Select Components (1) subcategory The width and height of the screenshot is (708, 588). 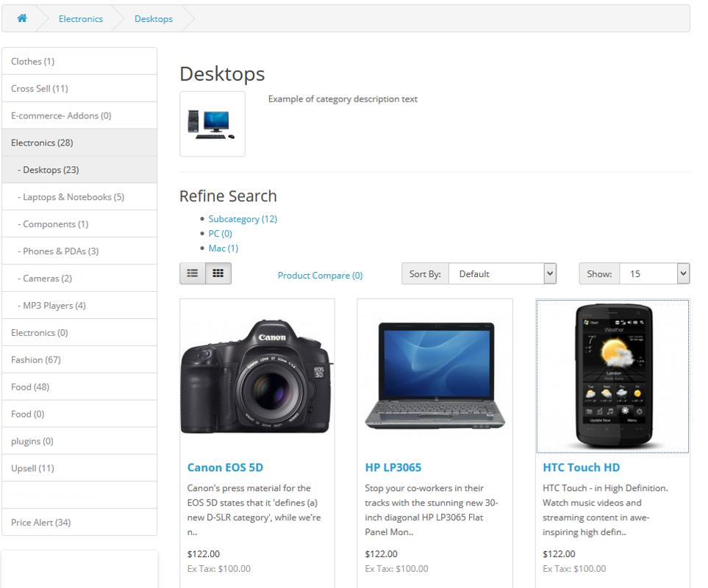79,224
